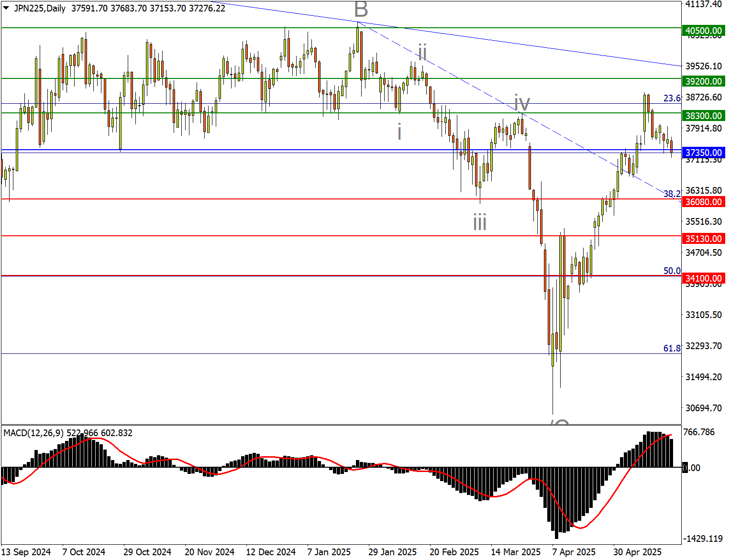The width and height of the screenshot is (730, 560).
Task: Click the 7 Apr 2025 date marker
Action: pos(574,552)
